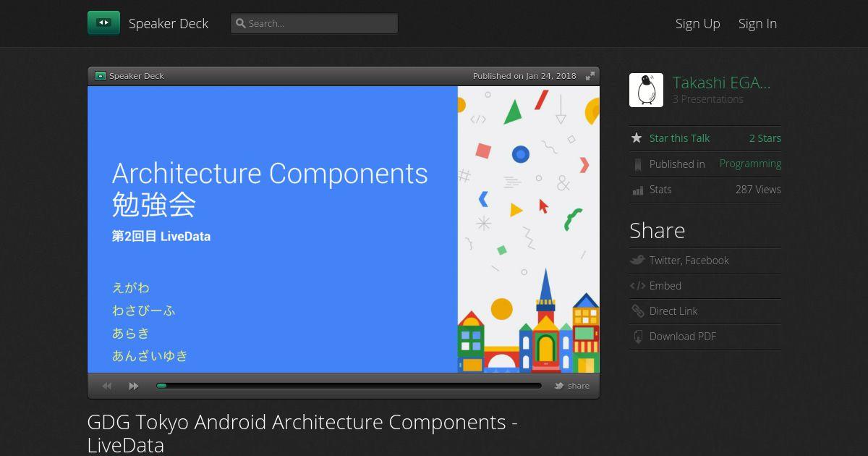Click the bar chart Stats icon

point(637,190)
